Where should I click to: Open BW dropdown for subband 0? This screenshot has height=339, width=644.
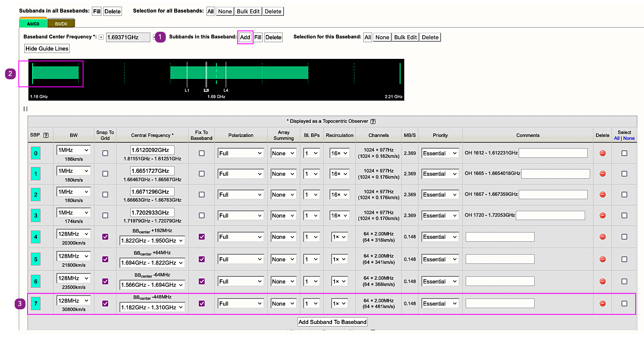(x=74, y=150)
